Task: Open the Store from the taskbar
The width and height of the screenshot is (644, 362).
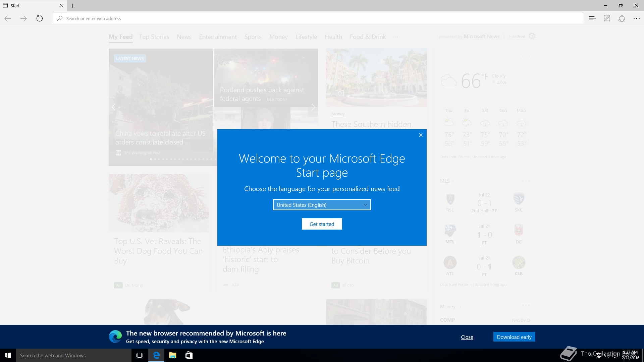Action: click(189, 355)
